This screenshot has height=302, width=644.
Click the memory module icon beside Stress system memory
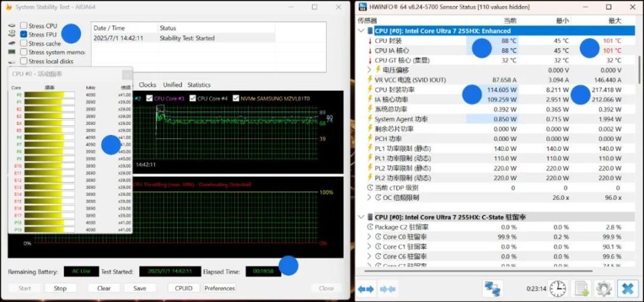[12, 52]
